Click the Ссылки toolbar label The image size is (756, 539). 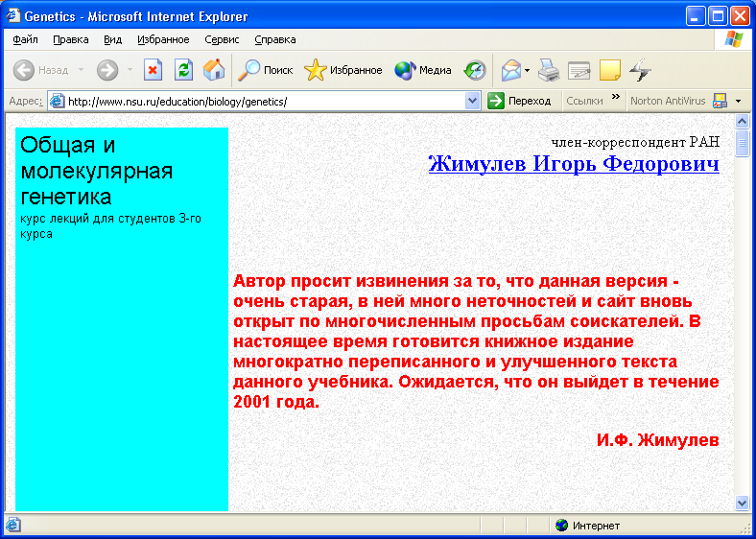584,101
